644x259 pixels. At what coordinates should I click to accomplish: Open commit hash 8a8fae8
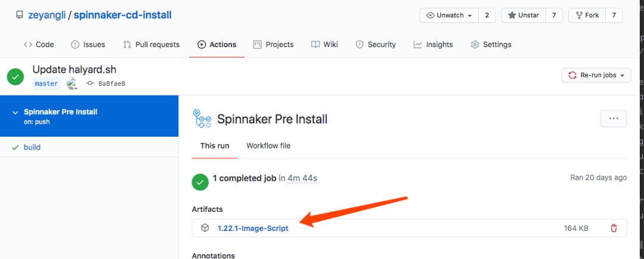[x=111, y=84]
